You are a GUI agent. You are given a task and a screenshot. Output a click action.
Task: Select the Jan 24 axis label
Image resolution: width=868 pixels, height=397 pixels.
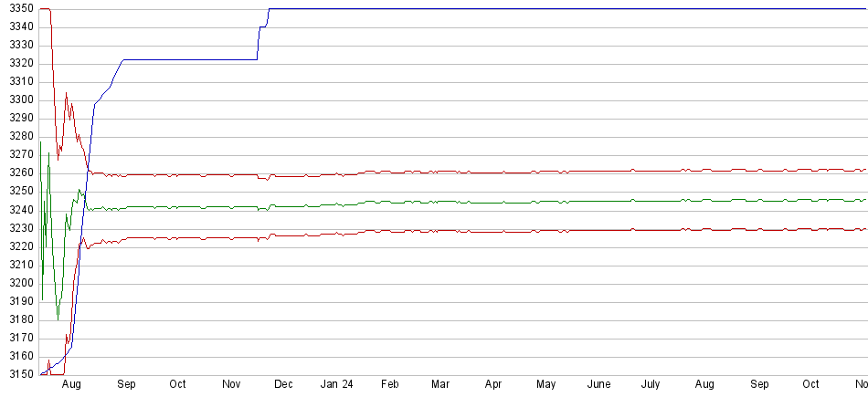click(336, 385)
